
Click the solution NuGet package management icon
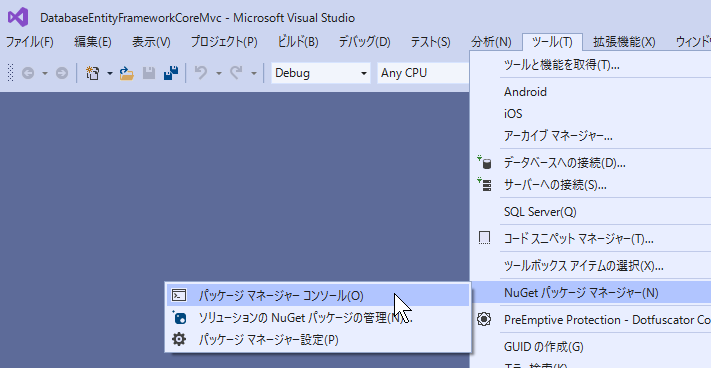(179, 317)
